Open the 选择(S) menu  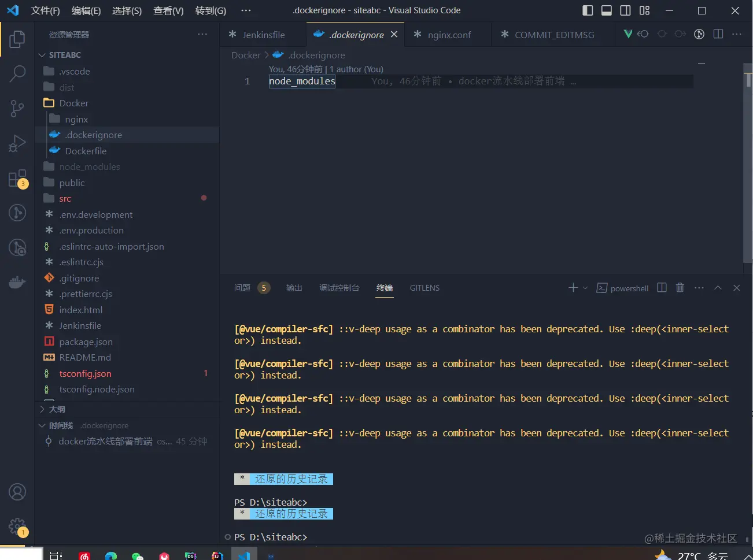(x=127, y=10)
